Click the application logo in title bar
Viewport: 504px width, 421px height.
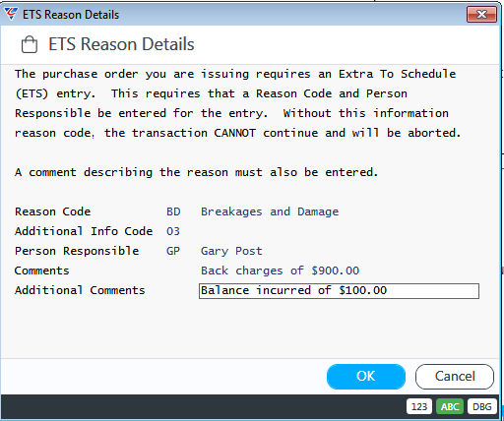point(11,14)
